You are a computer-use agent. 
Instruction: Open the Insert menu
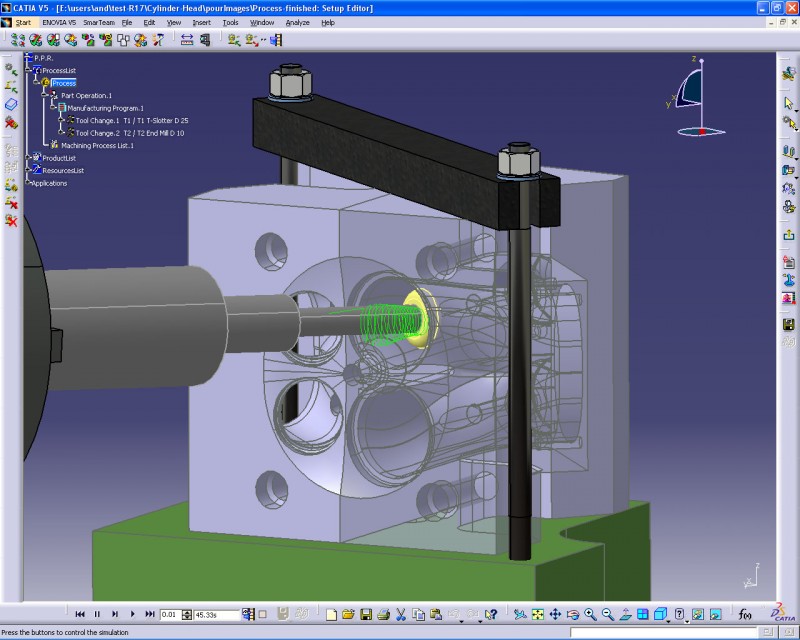tap(201, 22)
